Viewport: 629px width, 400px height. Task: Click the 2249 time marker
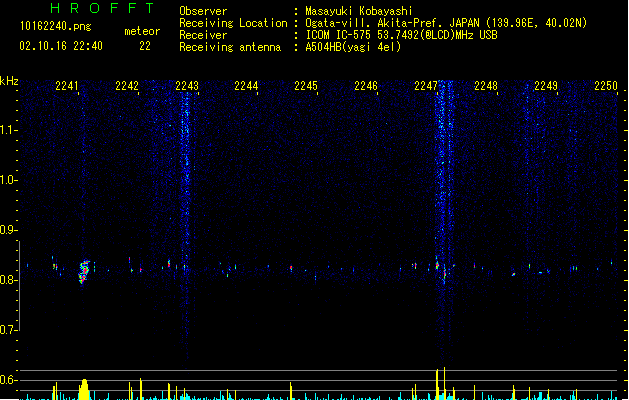pyautogui.click(x=546, y=86)
